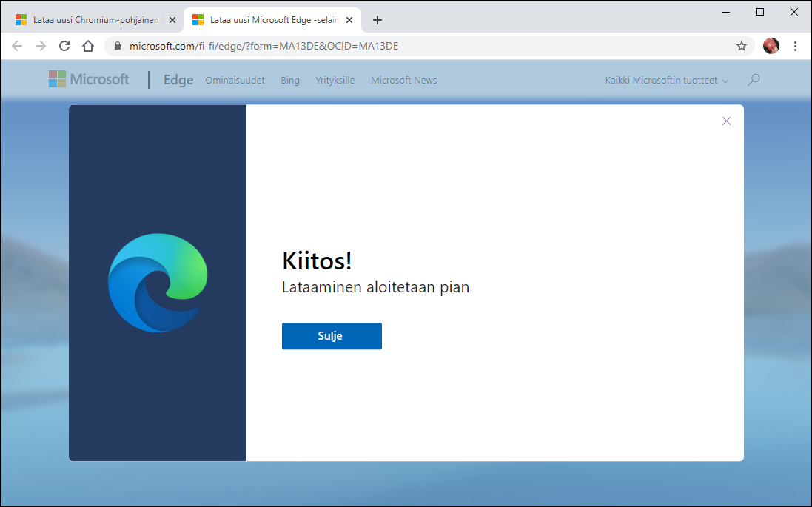
Task: Open the site search magnifier icon
Action: [x=754, y=79]
